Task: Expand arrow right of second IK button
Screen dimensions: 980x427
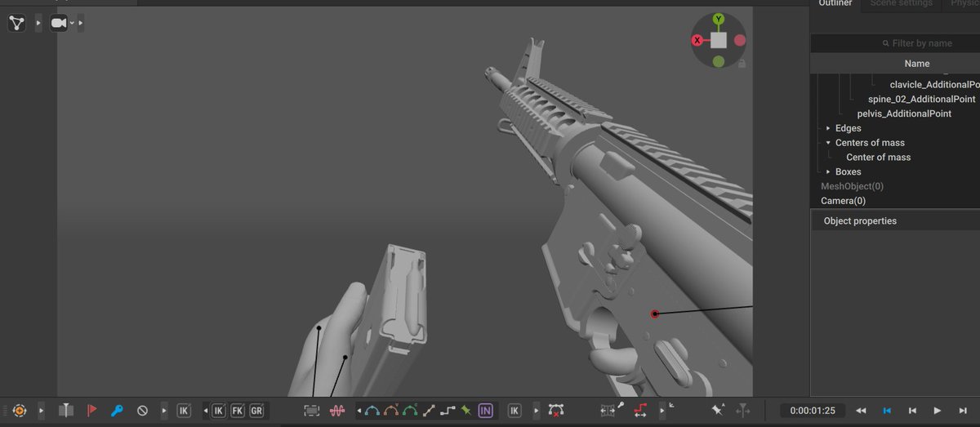Action: 536,411
